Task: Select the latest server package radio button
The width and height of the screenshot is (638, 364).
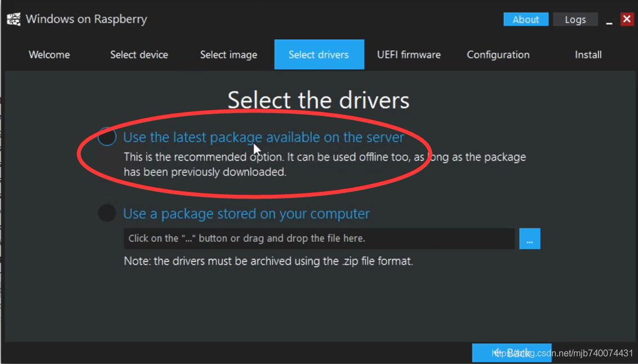Action: tap(107, 137)
